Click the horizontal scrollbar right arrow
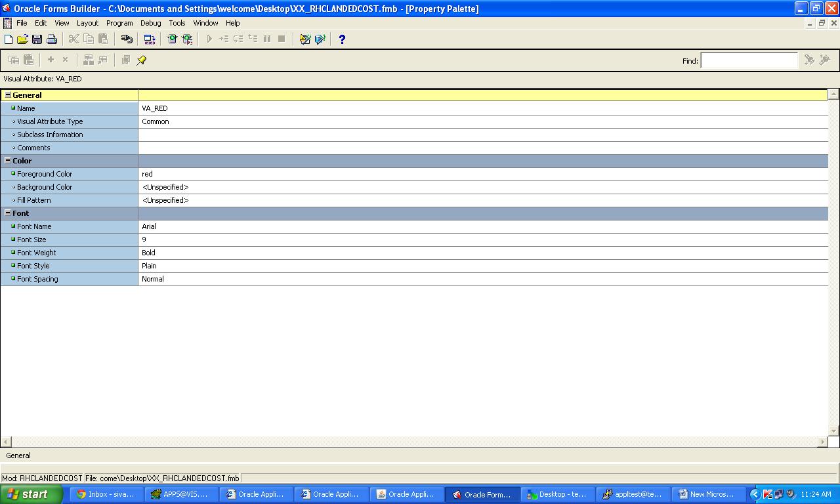This screenshot has height=504, width=840. [823, 442]
